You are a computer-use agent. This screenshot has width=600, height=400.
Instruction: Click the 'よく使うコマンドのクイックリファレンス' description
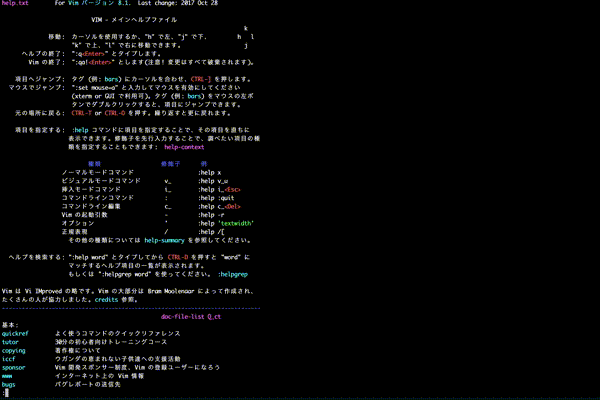click(117, 333)
